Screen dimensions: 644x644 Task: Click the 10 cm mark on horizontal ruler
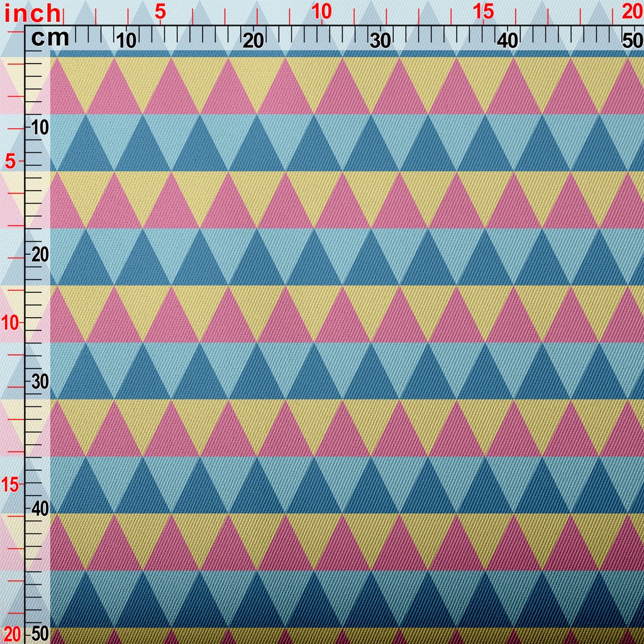126,41
